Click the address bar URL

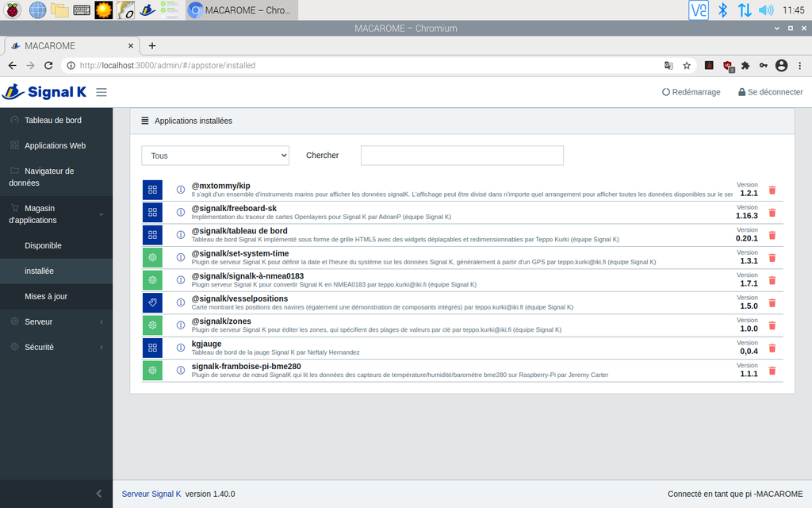(167, 65)
